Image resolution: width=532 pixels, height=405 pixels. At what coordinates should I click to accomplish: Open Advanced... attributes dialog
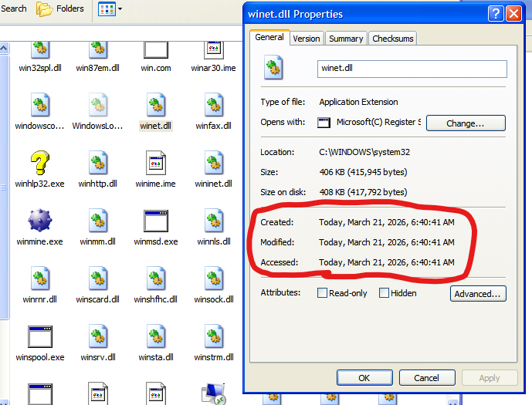tap(477, 293)
